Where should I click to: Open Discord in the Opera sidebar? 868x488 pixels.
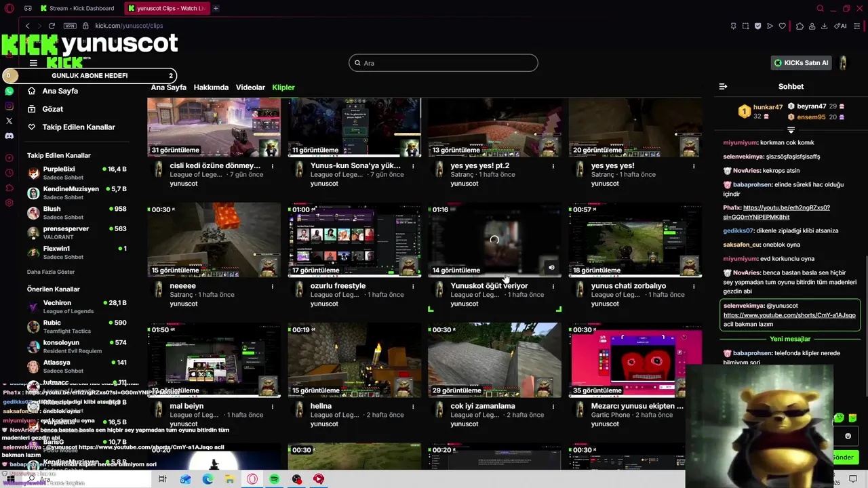[x=9, y=136]
